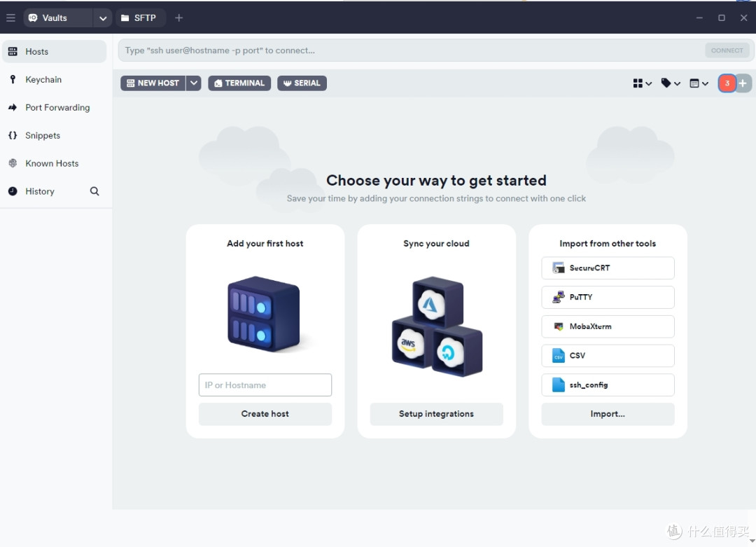Open the sort order dropdown
The height and width of the screenshot is (547, 756).
[x=699, y=83]
